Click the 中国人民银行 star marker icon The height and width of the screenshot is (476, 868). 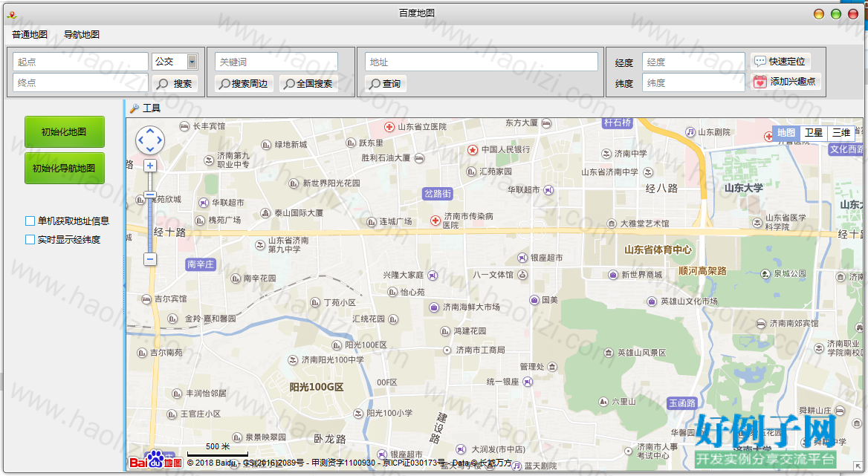[x=472, y=149]
